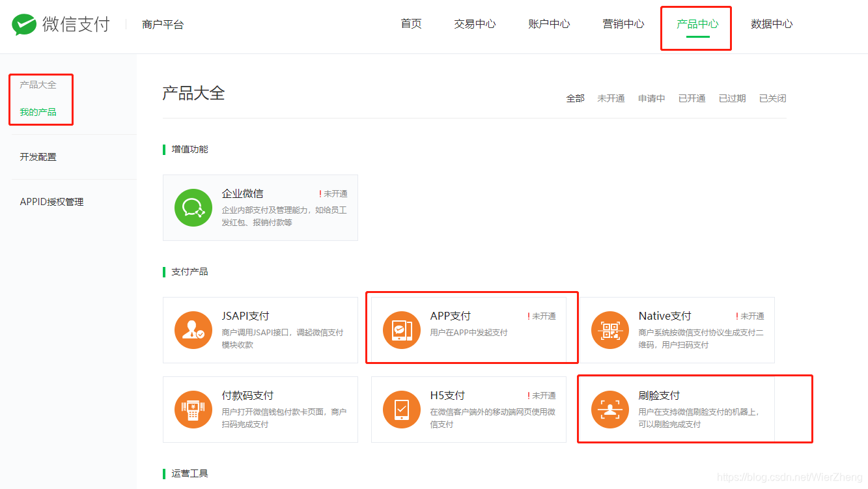
Task: Open 开发配置 in the sidebar
Action: [x=38, y=157]
